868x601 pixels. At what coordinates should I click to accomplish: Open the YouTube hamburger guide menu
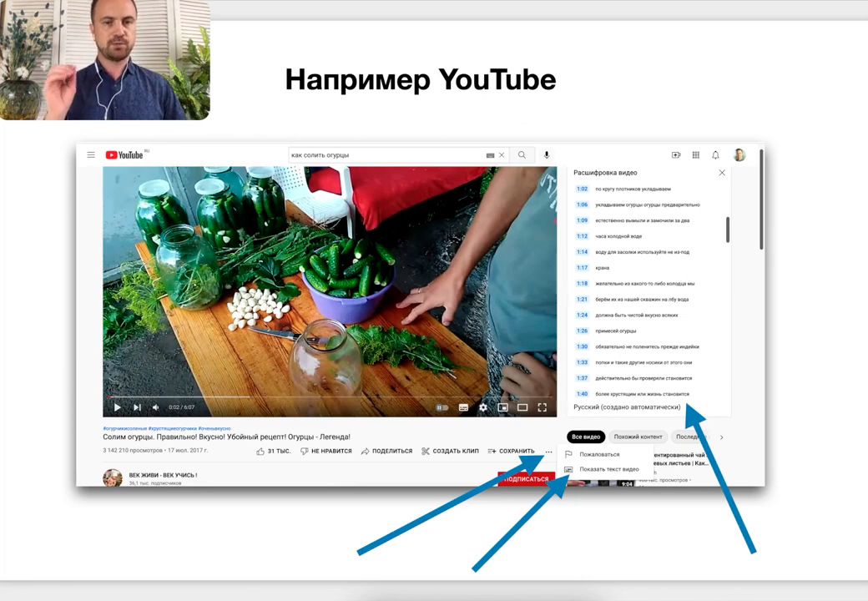pyautogui.click(x=91, y=155)
